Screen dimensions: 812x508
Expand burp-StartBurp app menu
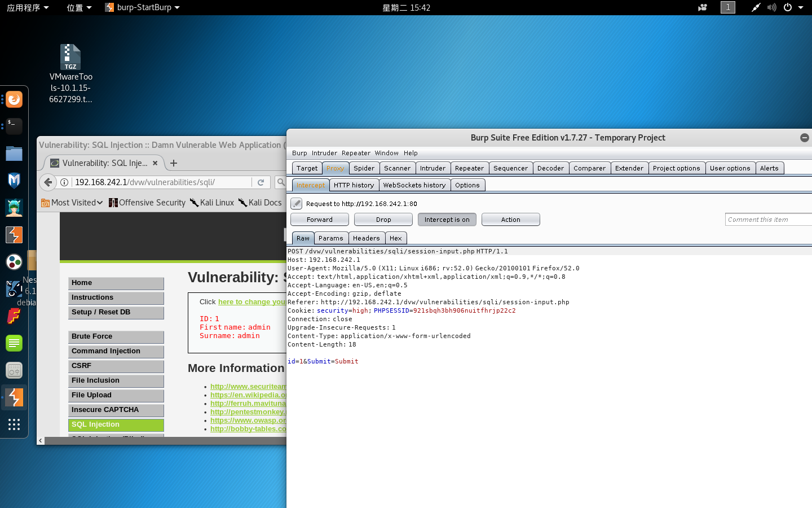(x=142, y=7)
